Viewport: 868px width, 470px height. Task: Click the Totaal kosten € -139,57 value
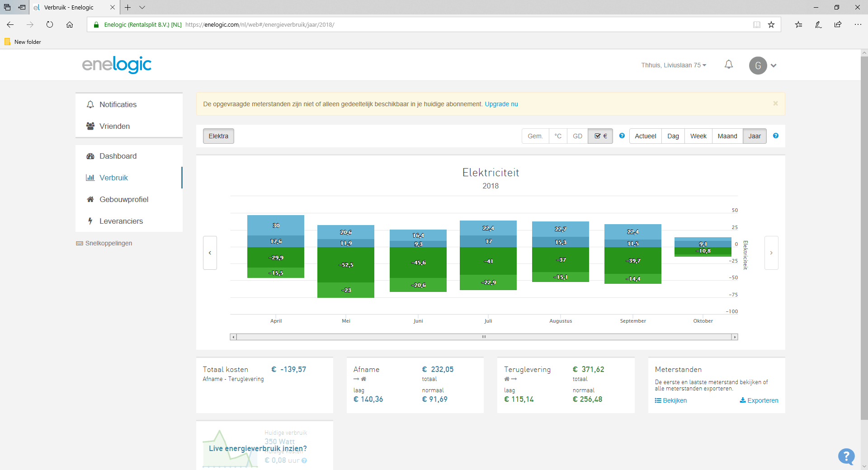tap(288, 369)
